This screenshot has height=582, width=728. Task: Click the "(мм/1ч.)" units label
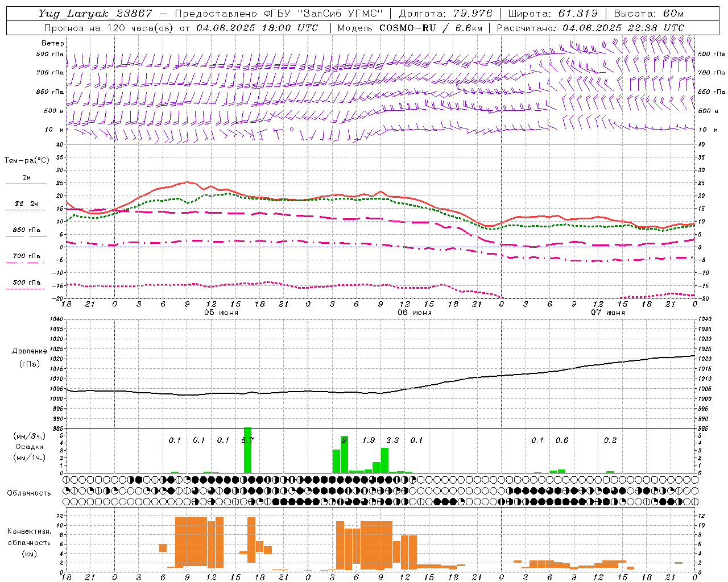[30, 458]
